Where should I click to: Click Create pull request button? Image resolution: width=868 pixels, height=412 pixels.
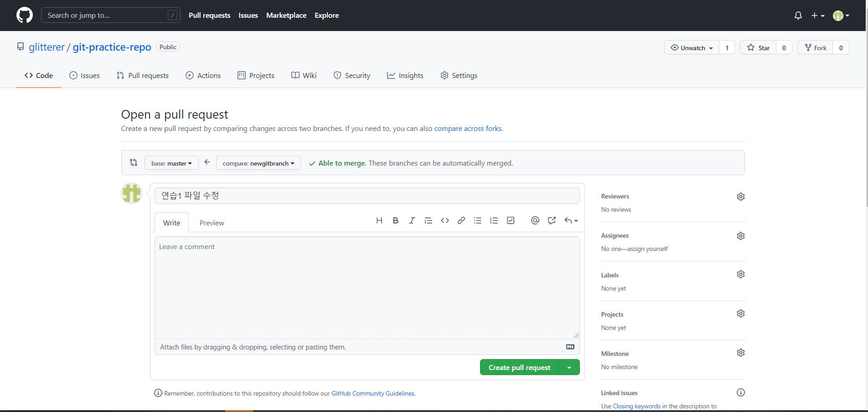(x=519, y=367)
